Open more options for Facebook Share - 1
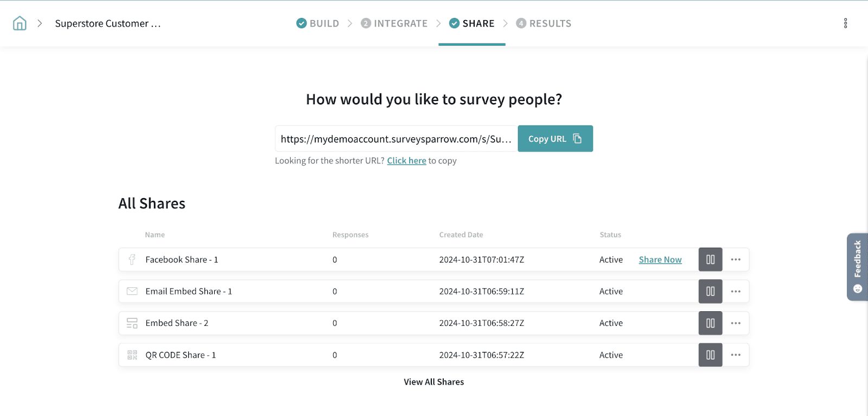The image size is (868, 416). (736, 260)
